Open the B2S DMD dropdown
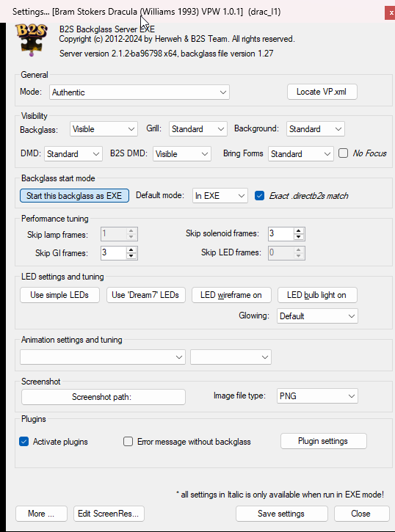The image size is (395, 532). [181, 154]
